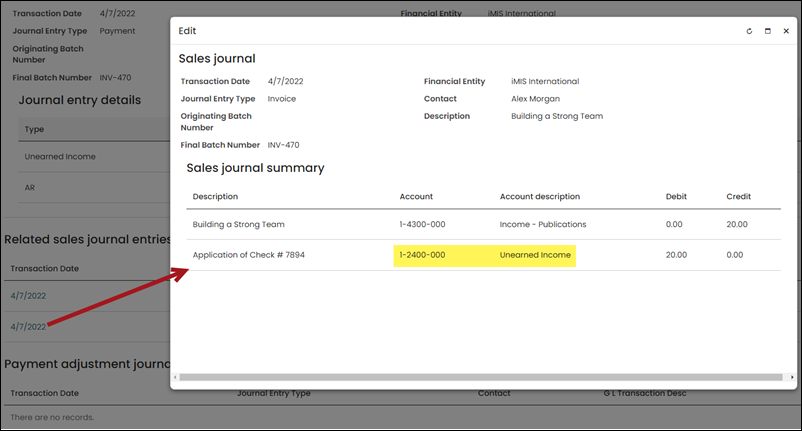The height and width of the screenshot is (431, 802).
Task: Click Journal Entry Type value Invoice
Action: [x=281, y=99]
